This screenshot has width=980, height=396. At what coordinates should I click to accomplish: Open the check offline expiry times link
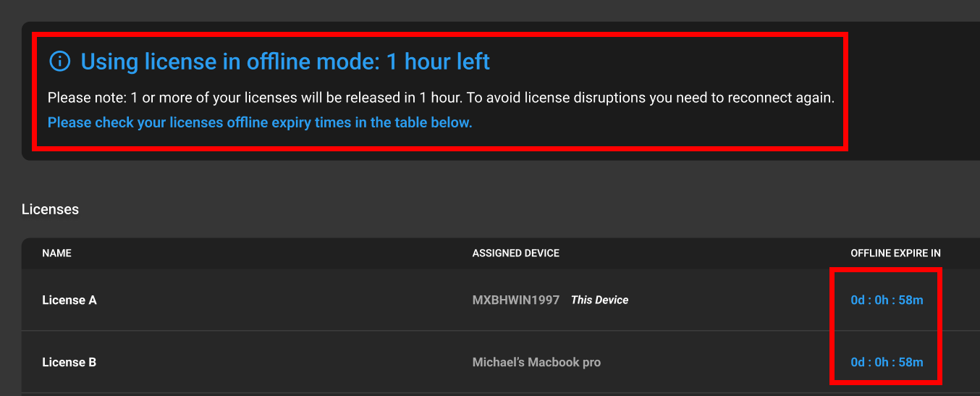tap(260, 122)
